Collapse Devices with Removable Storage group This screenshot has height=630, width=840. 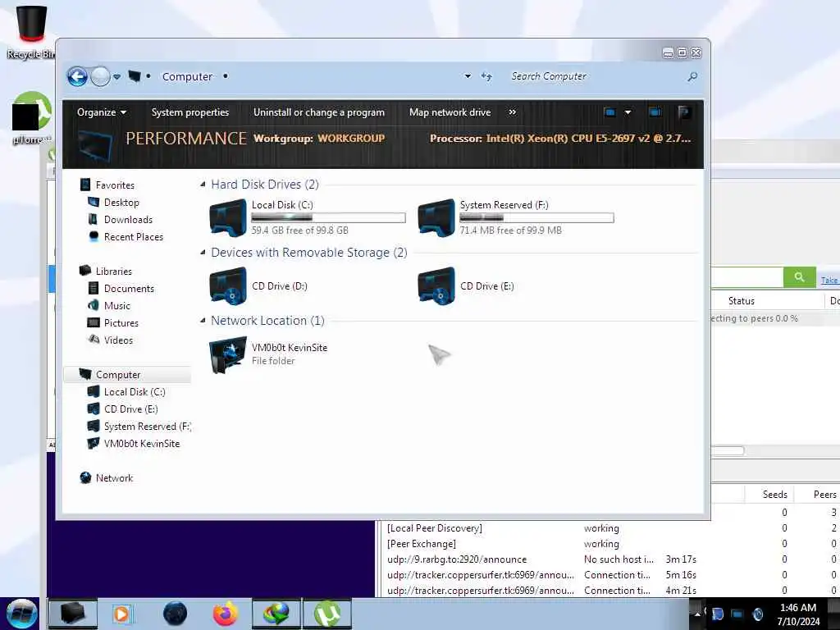[x=203, y=253]
